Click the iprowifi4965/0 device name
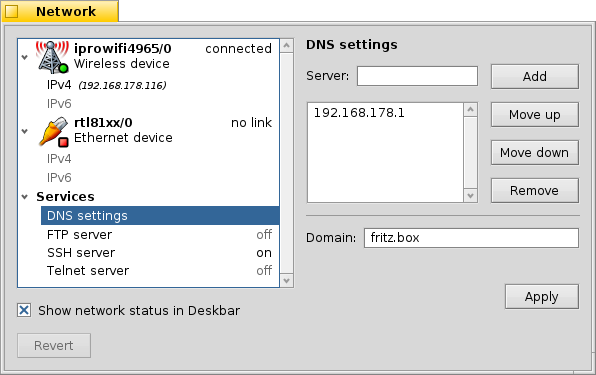This screenshot has height=375, width=596. [x=122, y=49]
